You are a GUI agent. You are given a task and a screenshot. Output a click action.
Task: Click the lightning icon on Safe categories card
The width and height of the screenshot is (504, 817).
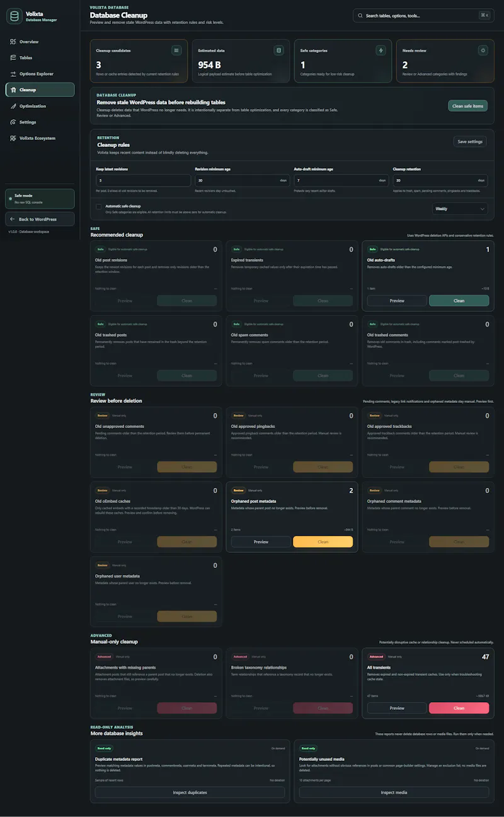click(381, 50)
